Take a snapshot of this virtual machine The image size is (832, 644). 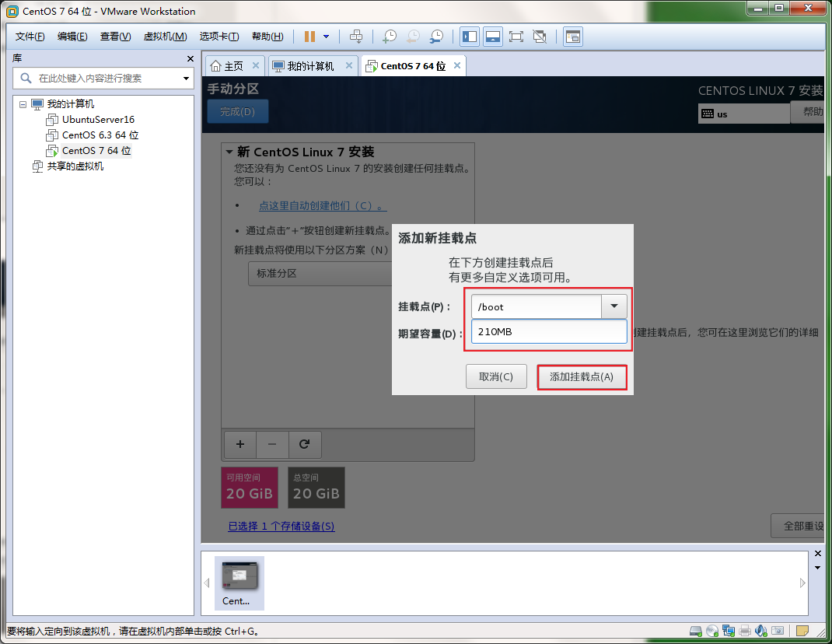[x=390, y=37]
